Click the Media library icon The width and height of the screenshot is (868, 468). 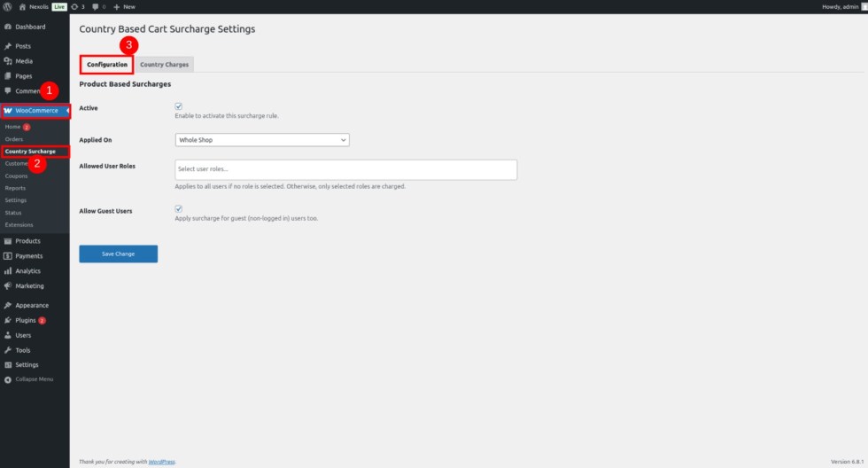[x=8, y=61]
